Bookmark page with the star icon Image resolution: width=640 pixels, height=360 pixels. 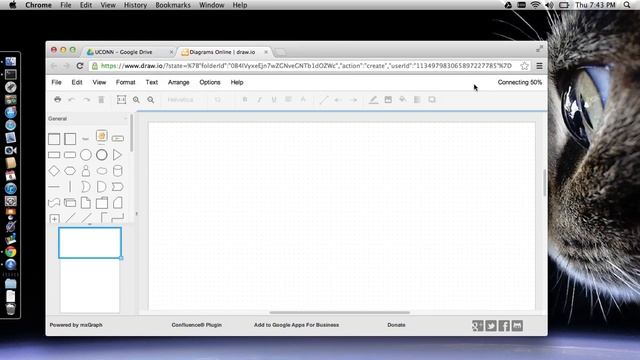point(524,66)
